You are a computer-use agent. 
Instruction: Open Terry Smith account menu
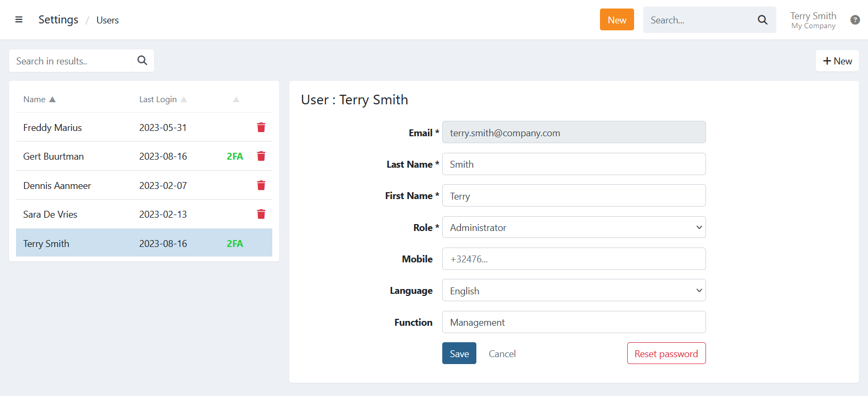click(813, 20)
